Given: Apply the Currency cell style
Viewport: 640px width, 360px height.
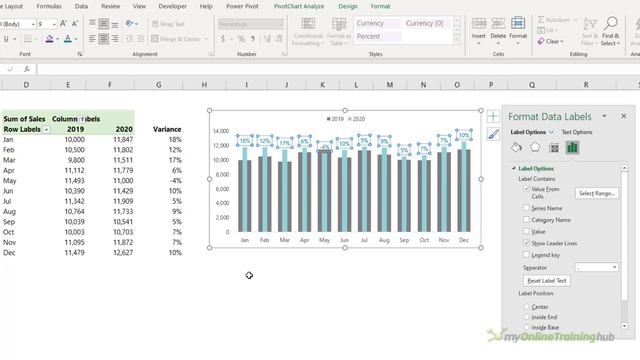Looking at the screenshot, I should pos(378,23).
